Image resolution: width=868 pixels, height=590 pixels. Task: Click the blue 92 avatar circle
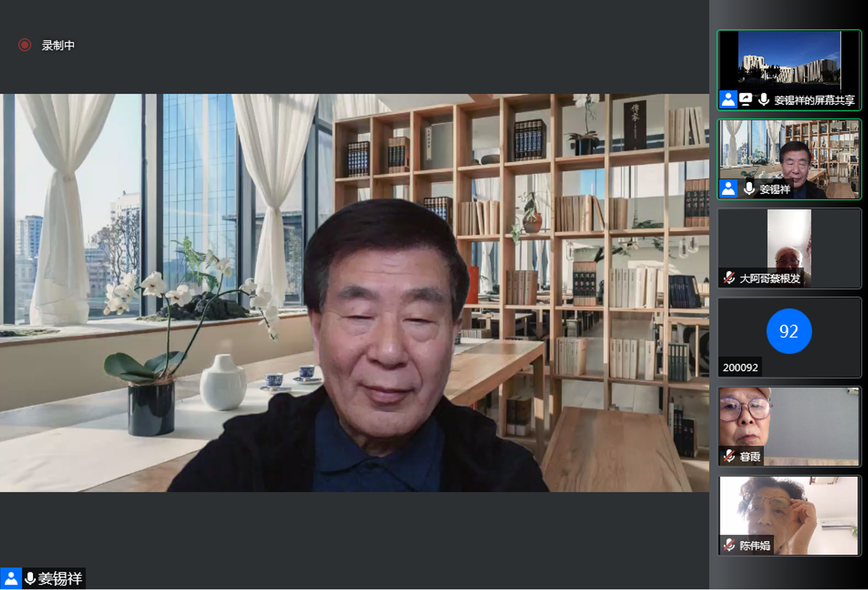(x=789, y=331)
